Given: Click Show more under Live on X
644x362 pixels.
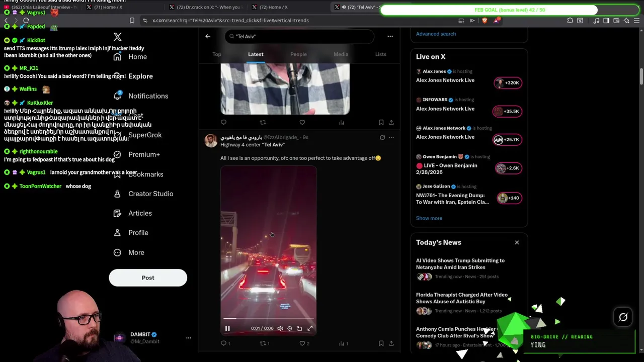Looking at the screenshot, I should [x=429, y=218].
